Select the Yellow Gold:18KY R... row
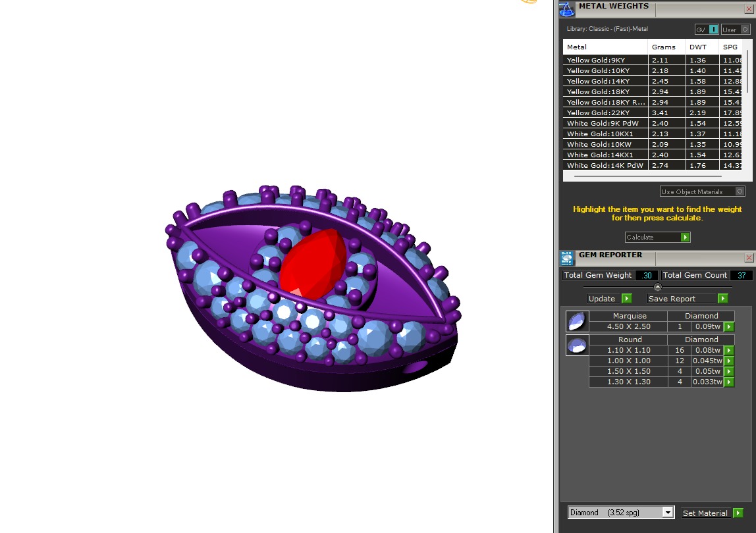756x533 pixels. tap(653, 102)
